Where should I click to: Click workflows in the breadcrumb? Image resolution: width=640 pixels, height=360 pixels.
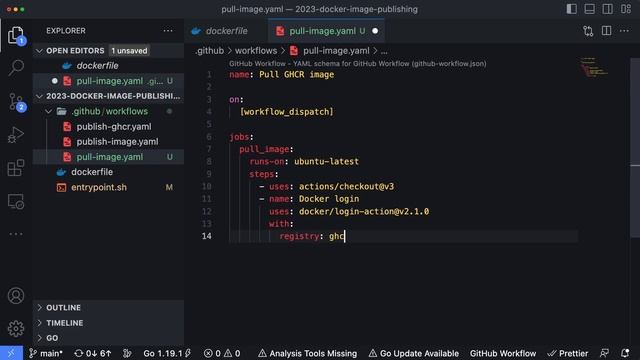click(256, 51)
